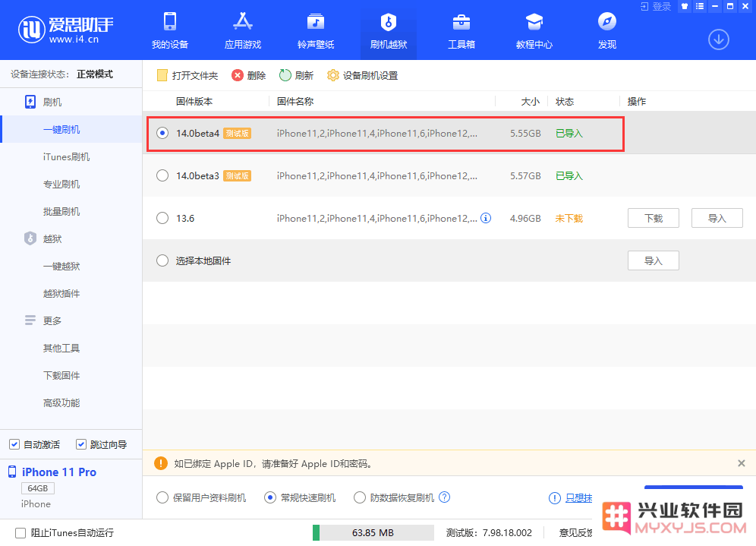Screen dimensions: 756x546
Task: Click the orange warning icon in notice bar
Action: point(161,463)
